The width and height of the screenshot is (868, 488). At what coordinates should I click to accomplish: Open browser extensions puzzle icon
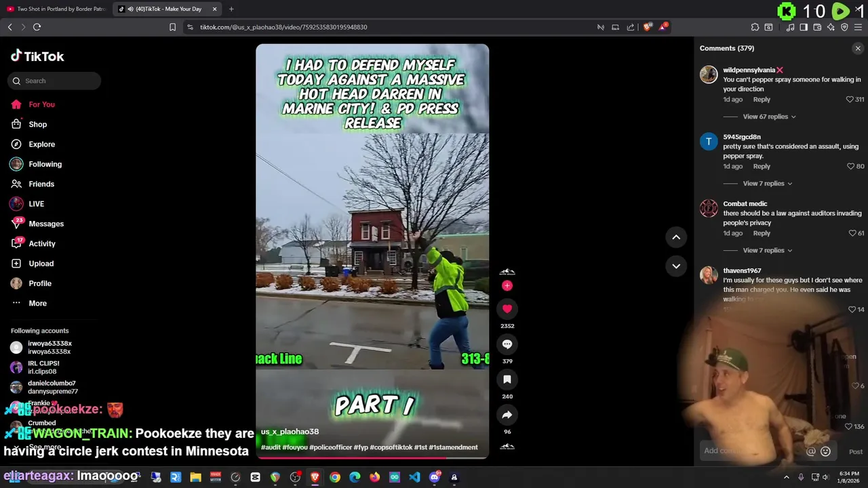[x=755, y=27]
